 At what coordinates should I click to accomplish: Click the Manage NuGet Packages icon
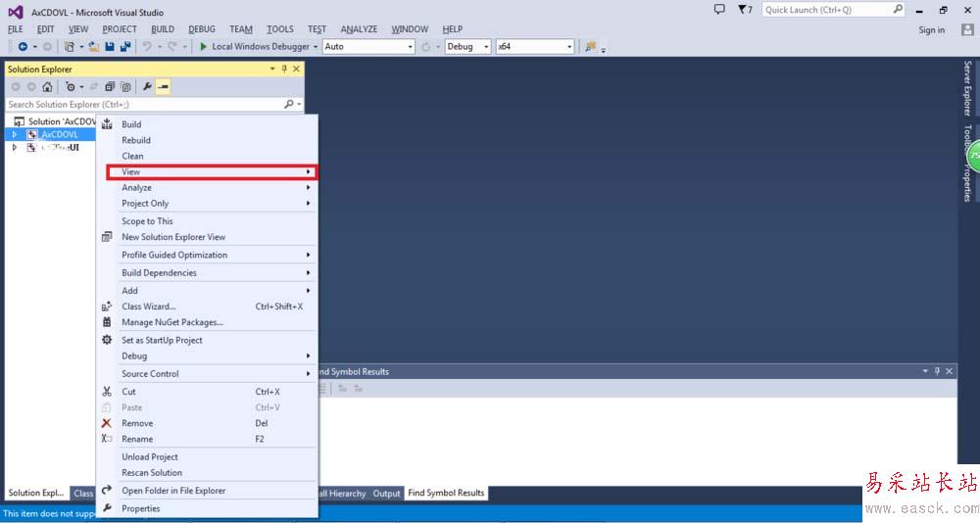(107, 322)
